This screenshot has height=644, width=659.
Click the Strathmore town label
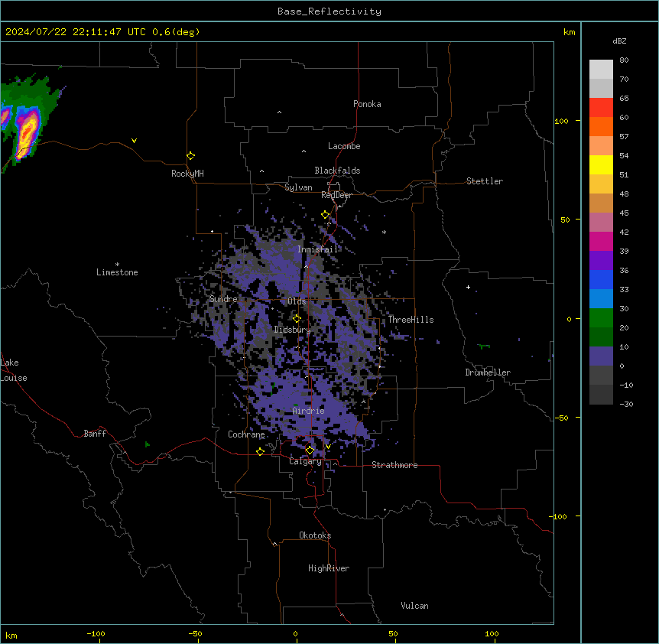pos(394,465)
